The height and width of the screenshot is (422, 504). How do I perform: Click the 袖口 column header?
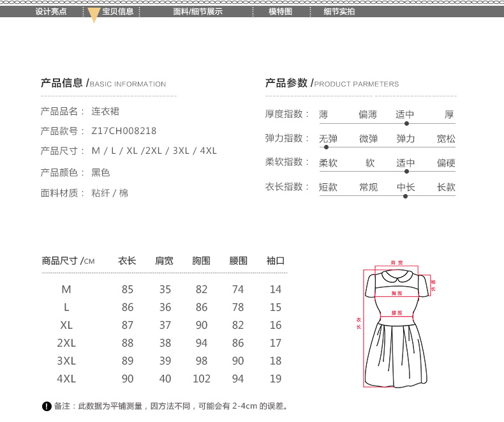[x=276, y=260]
